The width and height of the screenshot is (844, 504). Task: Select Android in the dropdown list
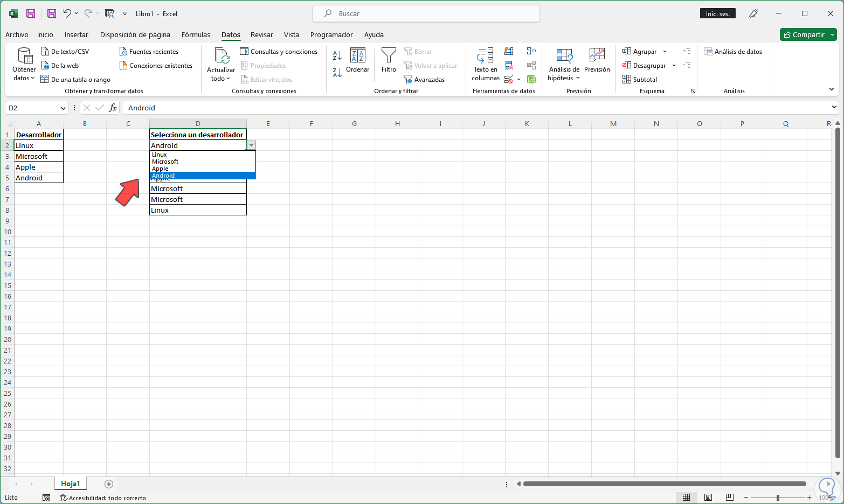pyautogui.click(x=202, y=176)
